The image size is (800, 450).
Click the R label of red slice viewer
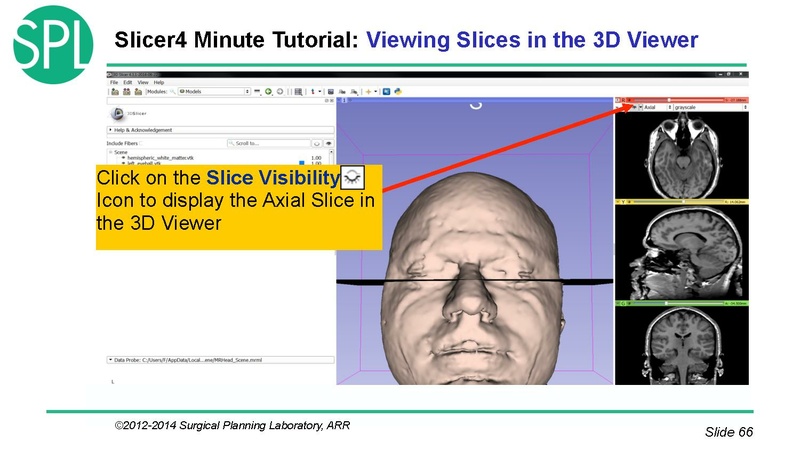pos(623,100)
